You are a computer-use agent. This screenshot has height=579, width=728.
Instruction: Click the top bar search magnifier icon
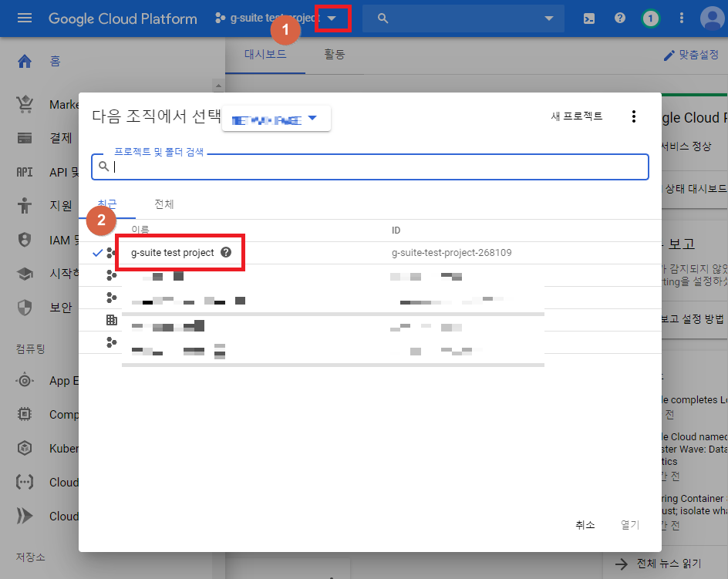(383, 19)
